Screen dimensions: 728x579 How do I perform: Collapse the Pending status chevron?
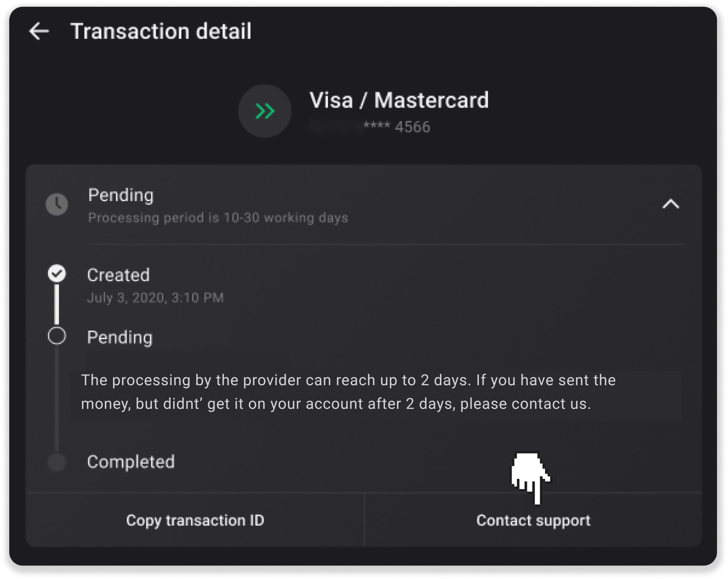coord(670,204)
